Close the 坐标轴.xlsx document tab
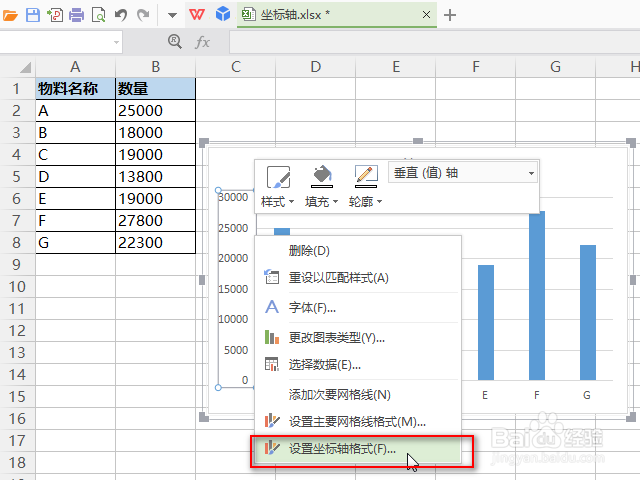The width and height of the screenshot is (640, 480). click(426, 15)
